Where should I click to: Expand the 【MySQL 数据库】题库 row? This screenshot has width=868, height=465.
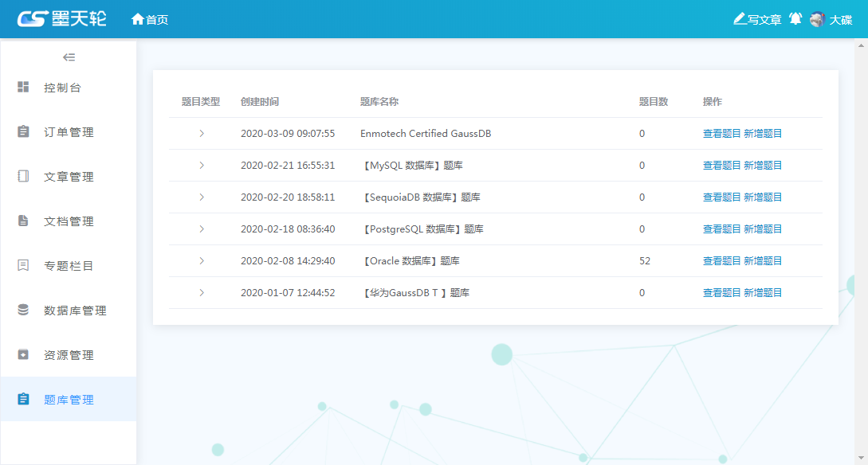pos(201,166)
